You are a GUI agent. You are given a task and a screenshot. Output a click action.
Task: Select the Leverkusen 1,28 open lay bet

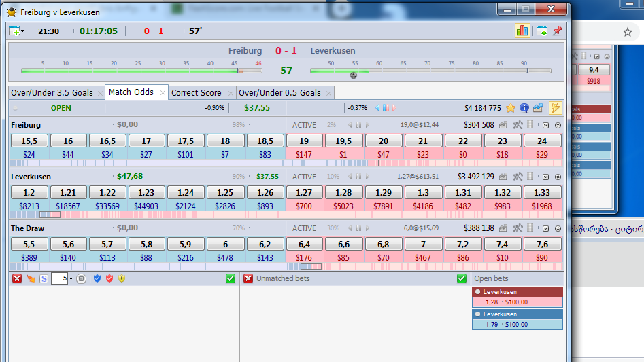[x=518, y=297]
